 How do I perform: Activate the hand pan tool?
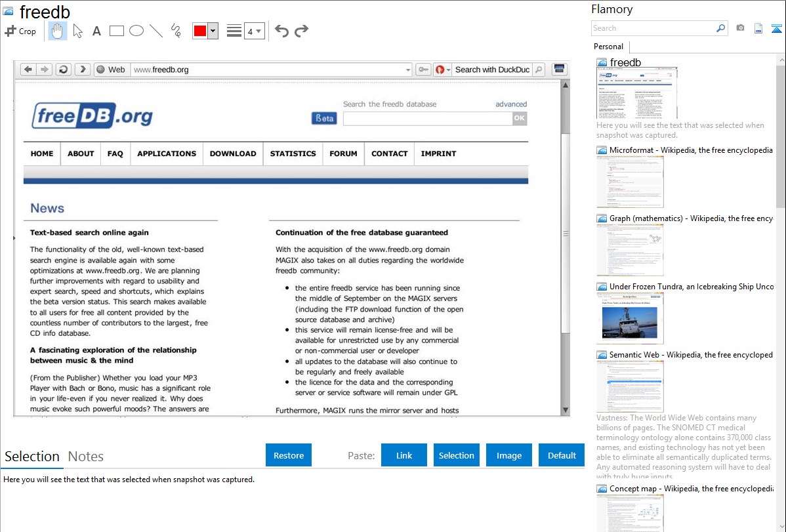tap(57, 31)
